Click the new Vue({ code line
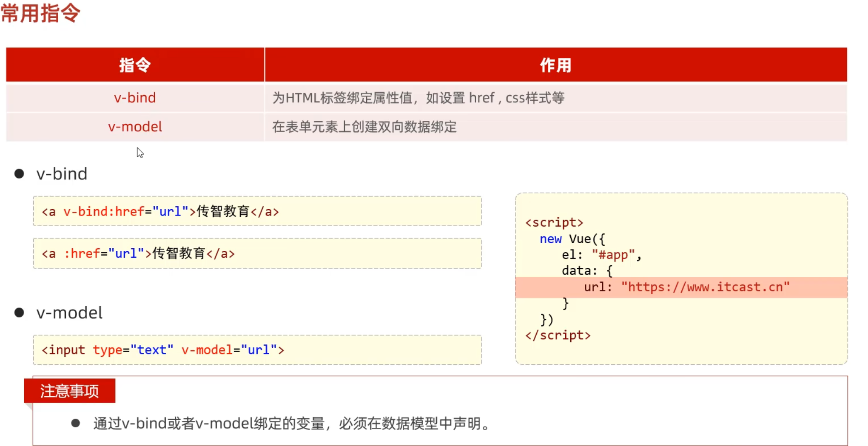The image size is (868, 446). (x=572, y=239)
